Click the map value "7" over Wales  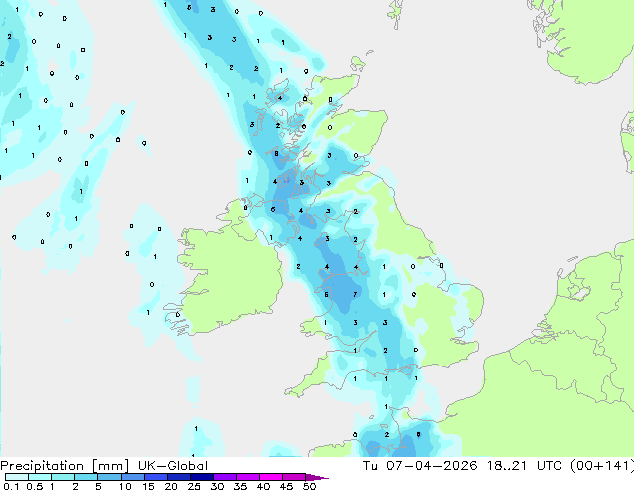355,294
